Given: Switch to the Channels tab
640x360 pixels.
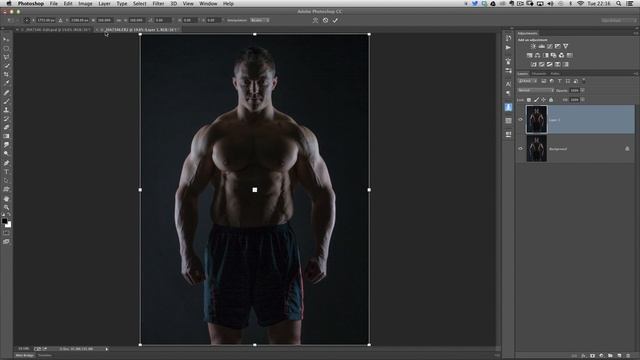Looking at the screenshot, I should point(539,74).
